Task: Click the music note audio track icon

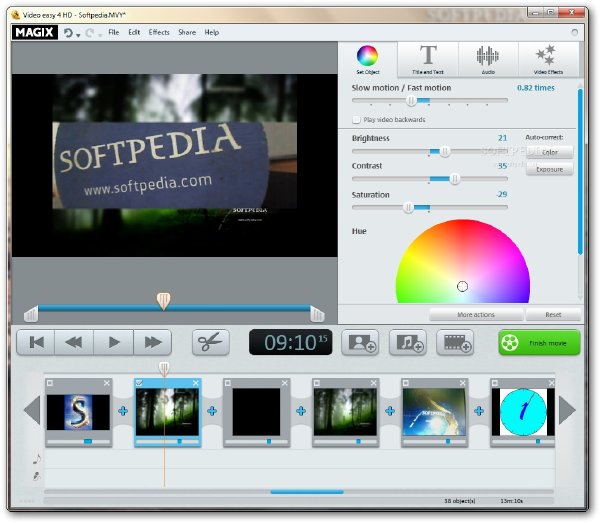Action: pos(37,458)
